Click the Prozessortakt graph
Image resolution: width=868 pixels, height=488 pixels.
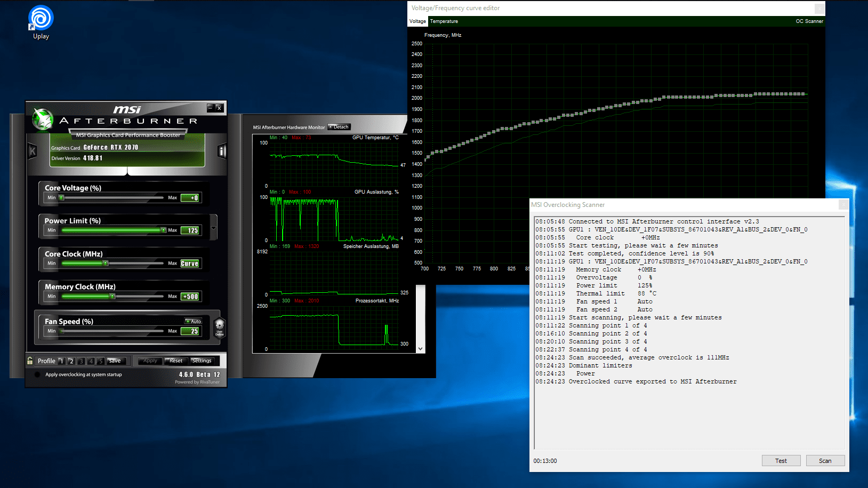click(334, 327)
